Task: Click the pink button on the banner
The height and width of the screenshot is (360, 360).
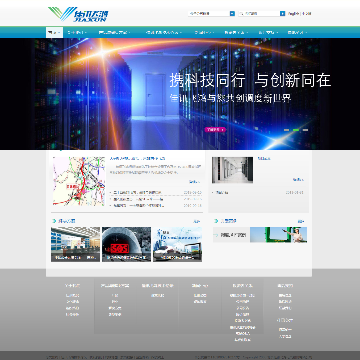Action: (215, 129)
